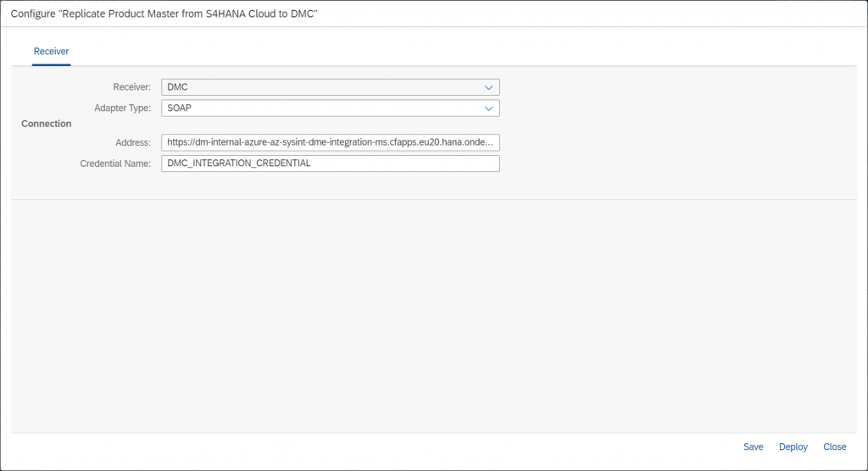The image size is (868, 471).
Task: Select the Connection section heading
Action: (47, 124)
